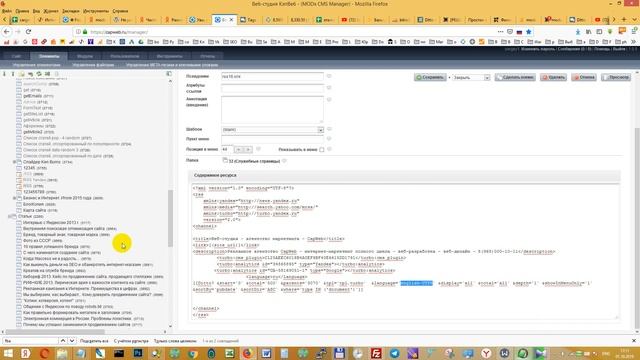Click help icon next to template dropdown
This screenshot has height=360, width=640.
point(329,129)
